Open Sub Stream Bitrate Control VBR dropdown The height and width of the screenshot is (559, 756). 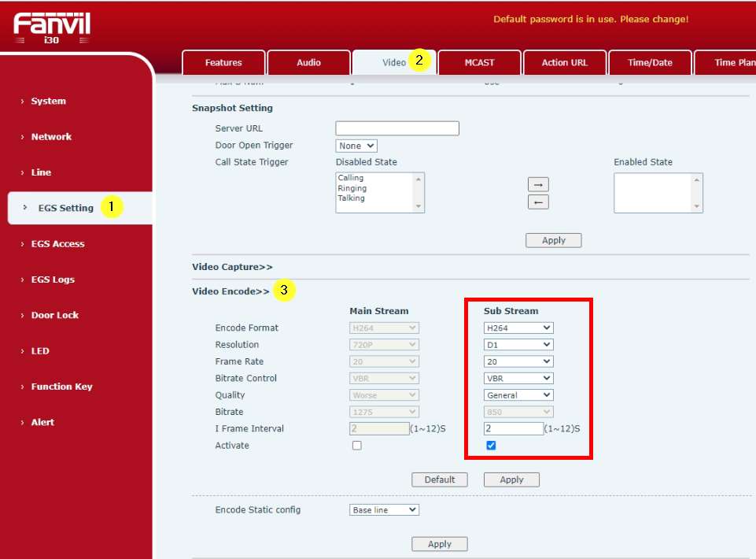[x=518, y=379]
